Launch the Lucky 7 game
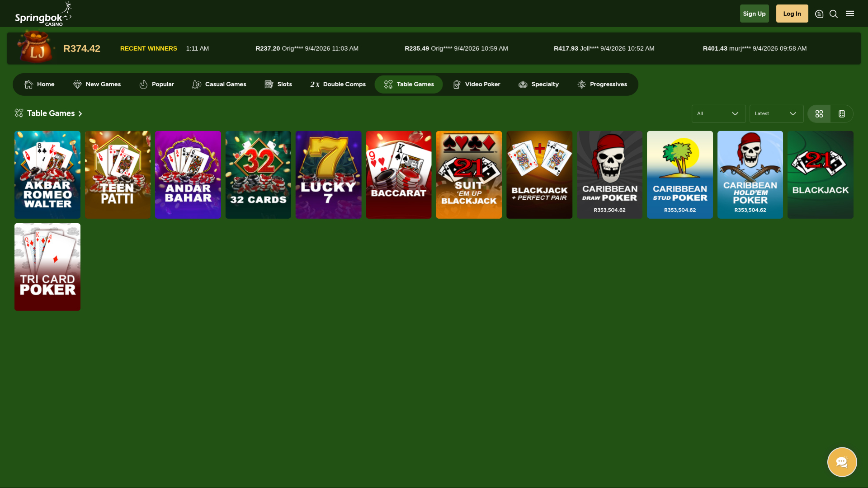Screen dimensions: 868x488 pos(329,175)
